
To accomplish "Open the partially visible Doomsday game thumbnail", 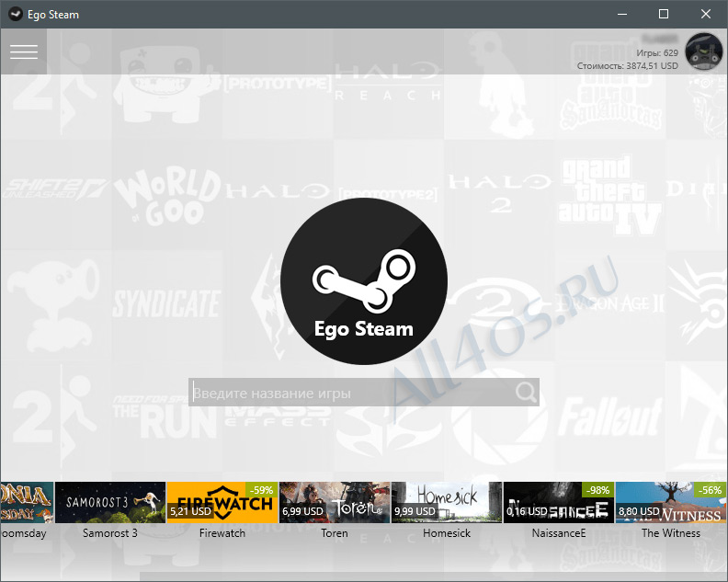I will [x=27, y=502].
